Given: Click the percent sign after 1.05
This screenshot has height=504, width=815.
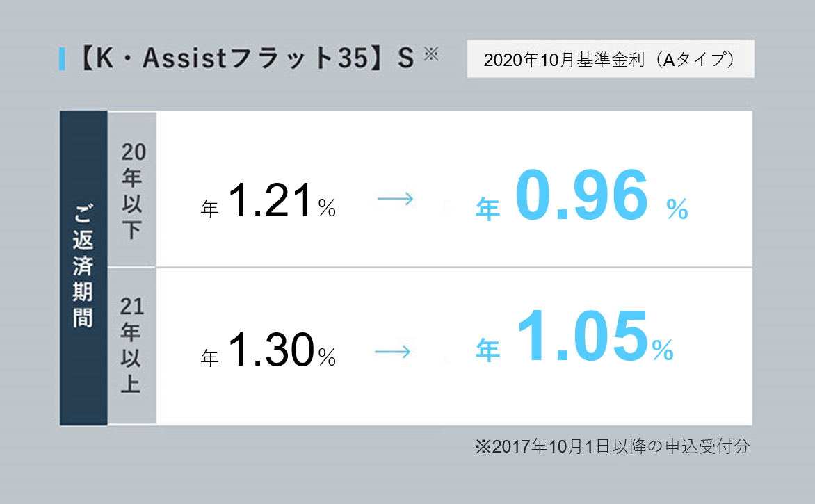Looking at the screenshot, I should (663, 350).
